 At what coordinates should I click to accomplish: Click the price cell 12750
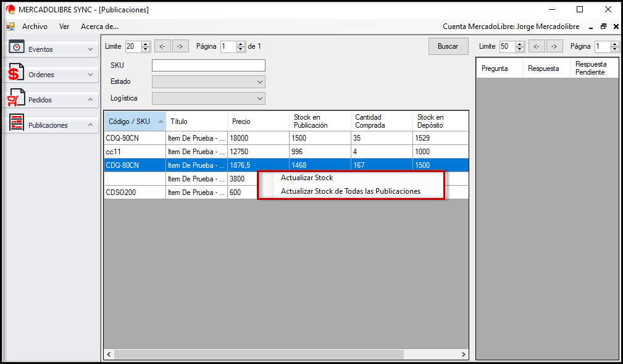click(258, 152)
